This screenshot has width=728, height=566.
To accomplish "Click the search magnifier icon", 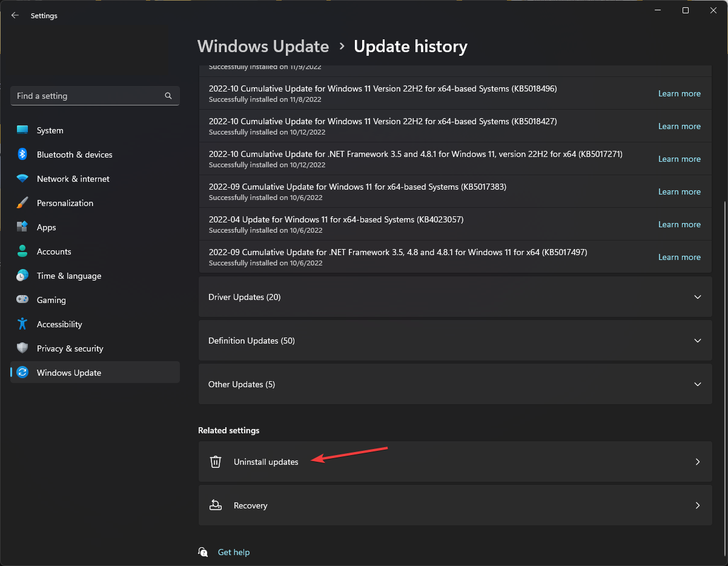I will pyautogui.click(x=168, y=96).
